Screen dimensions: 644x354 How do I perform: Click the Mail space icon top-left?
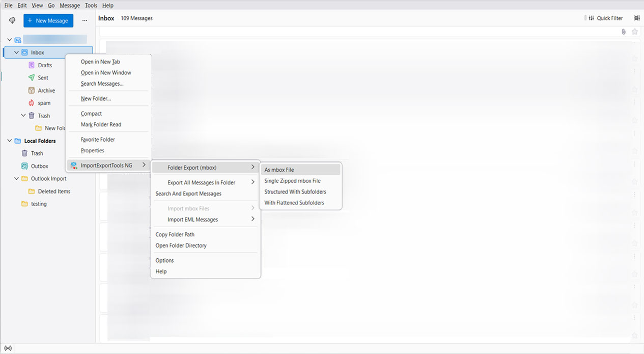11,20
